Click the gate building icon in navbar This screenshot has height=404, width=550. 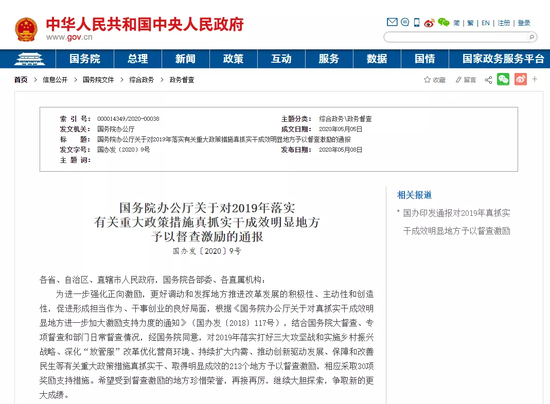point(29,59)
